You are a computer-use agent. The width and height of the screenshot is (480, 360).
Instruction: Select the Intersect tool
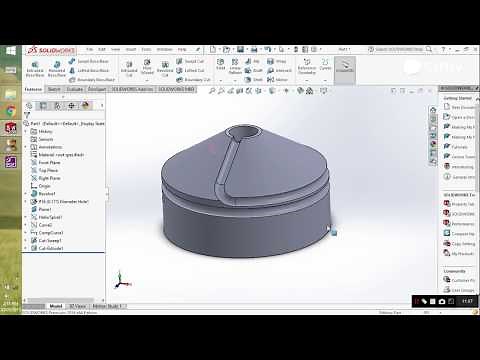click(x=279, y=70)
